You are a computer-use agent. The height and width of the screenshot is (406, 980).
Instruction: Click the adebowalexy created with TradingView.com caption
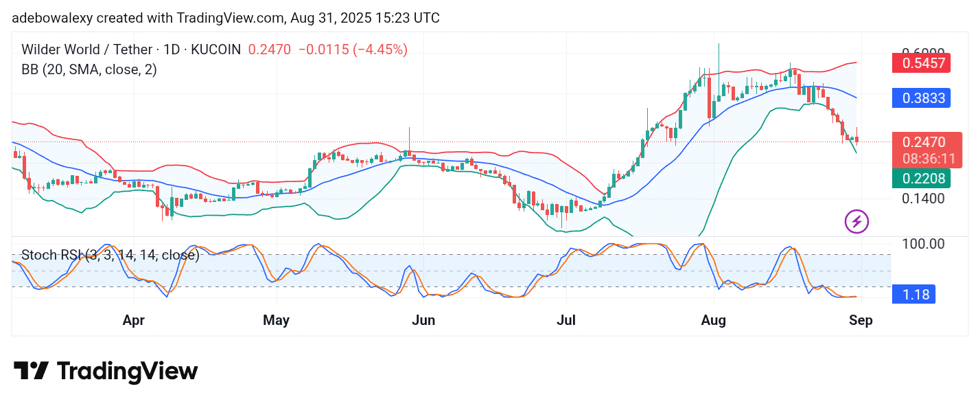tap(226, 18)
